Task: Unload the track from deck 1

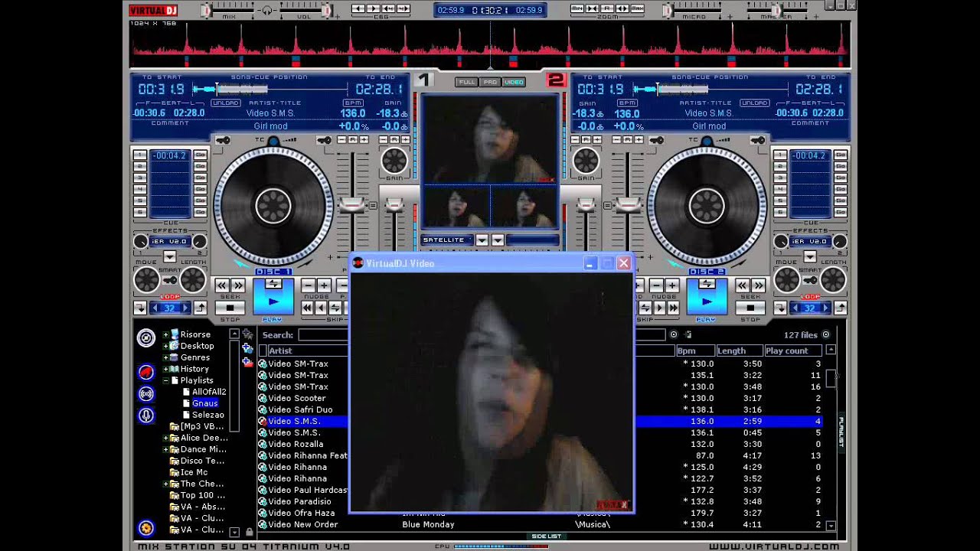Action: pos(225,103)
